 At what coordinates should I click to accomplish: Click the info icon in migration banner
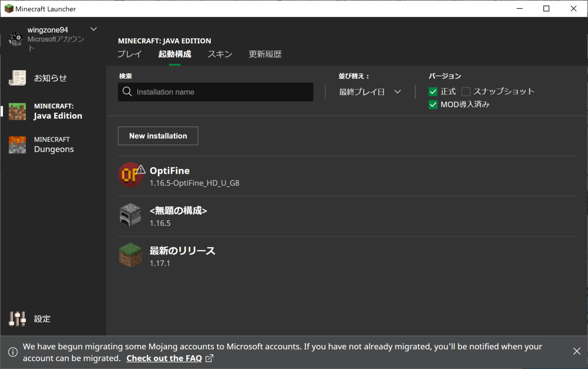[x=13, y=352]
